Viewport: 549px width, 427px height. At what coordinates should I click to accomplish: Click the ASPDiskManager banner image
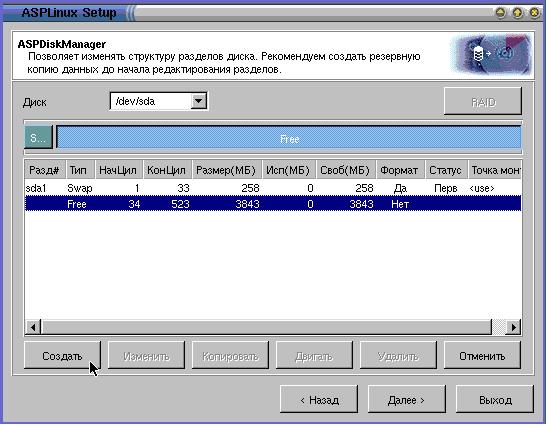click(x=491, y=54)
